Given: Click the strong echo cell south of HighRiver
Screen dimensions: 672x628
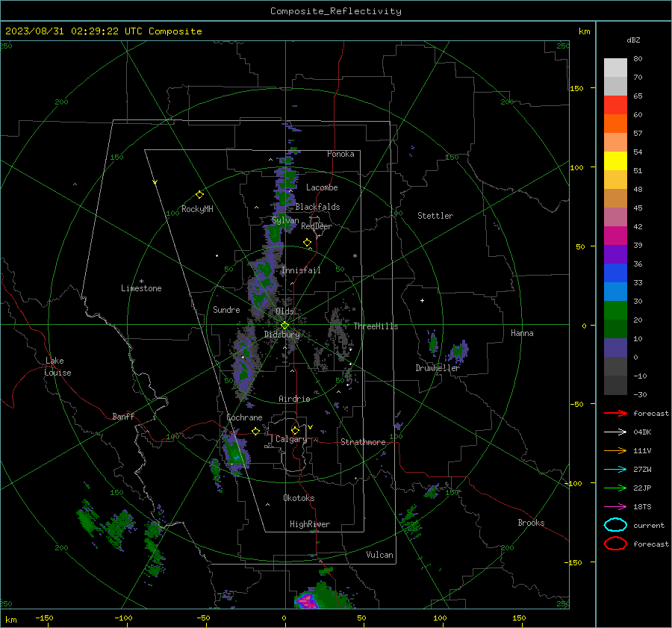Looking at the screenshot, I should [309, 600].
